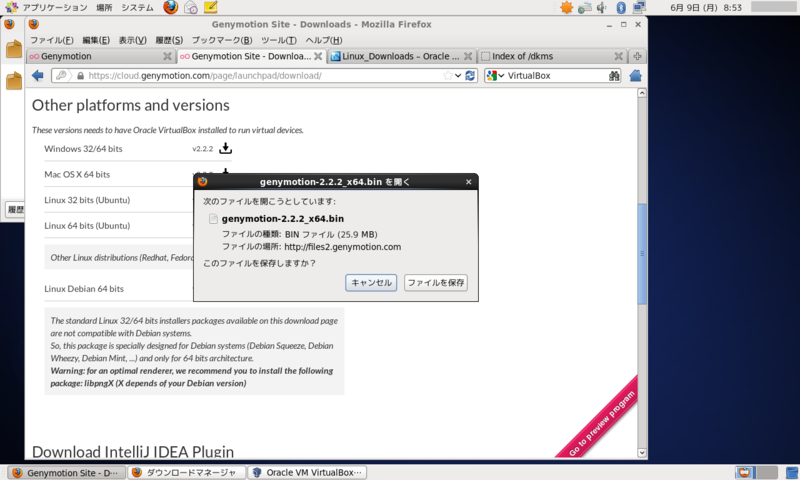Screen dimensions: 800x480
Task: Open the ブックマーク(B) menu
Action: (222, 40)
